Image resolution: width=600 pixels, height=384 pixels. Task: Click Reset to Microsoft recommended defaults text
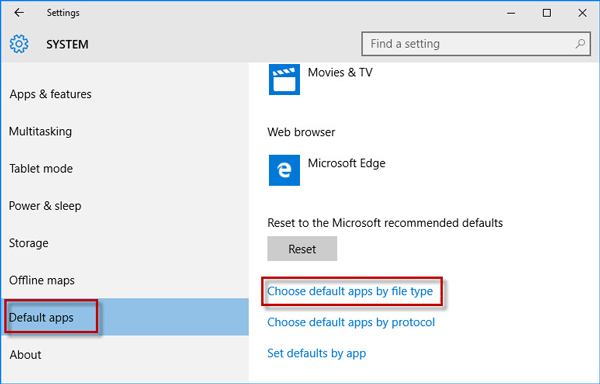coord(385,223)
